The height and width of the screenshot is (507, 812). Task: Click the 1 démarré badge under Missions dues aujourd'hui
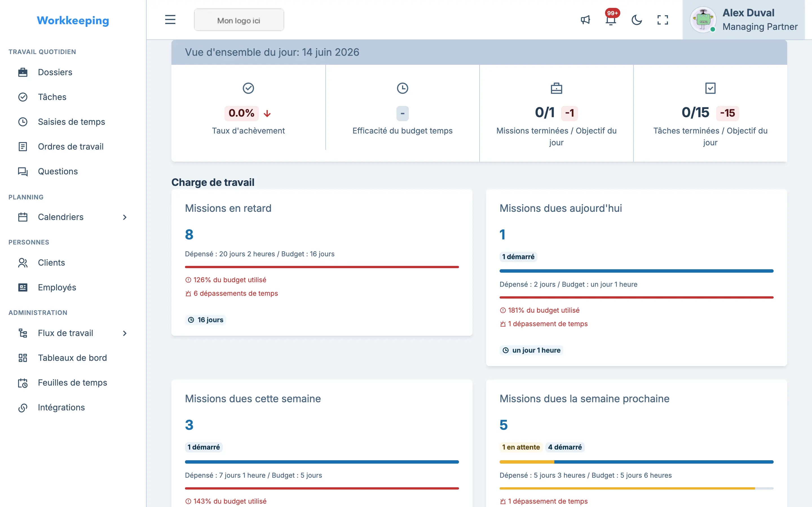coord(518,257)
